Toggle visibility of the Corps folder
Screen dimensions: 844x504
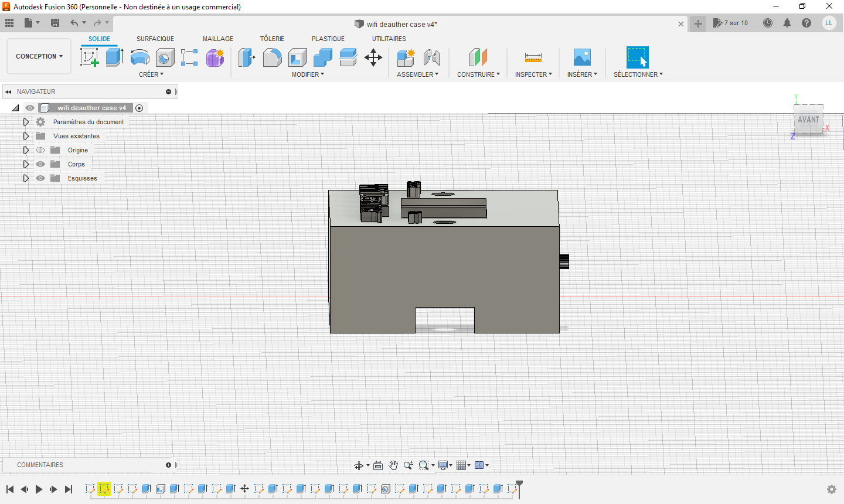40,164
